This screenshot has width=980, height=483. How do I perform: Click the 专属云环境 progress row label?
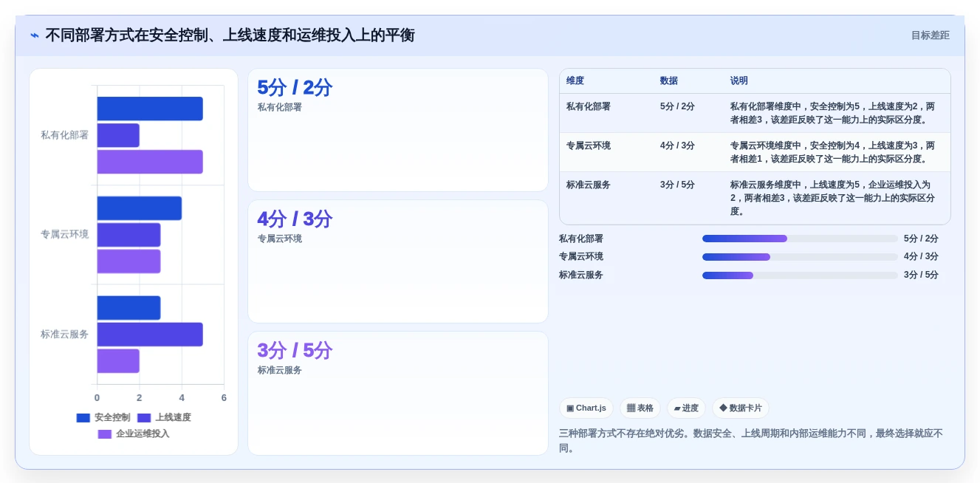581,257
